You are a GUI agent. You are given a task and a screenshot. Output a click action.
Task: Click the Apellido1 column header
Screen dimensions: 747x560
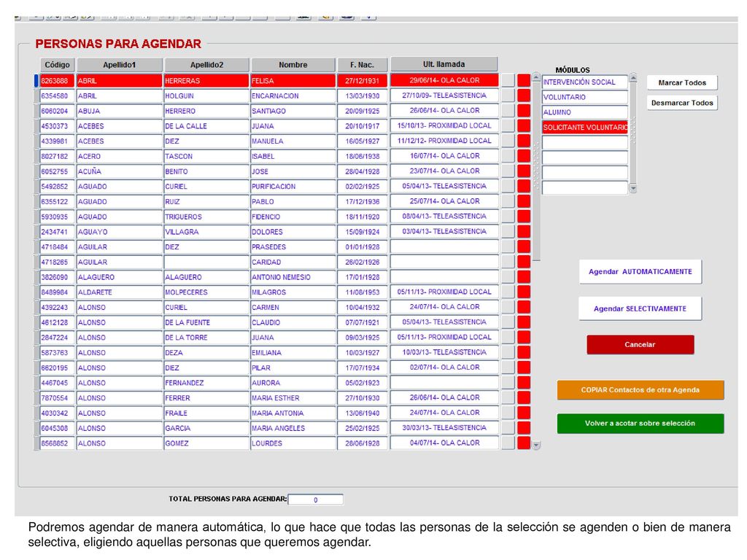tap(120, 65)
